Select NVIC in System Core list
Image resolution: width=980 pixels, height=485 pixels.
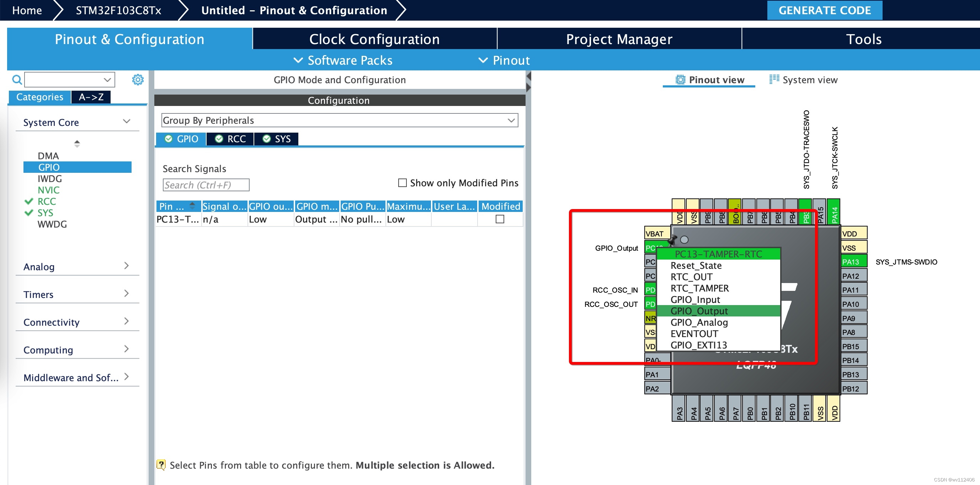pyautogui.click(x=48, y=190)
